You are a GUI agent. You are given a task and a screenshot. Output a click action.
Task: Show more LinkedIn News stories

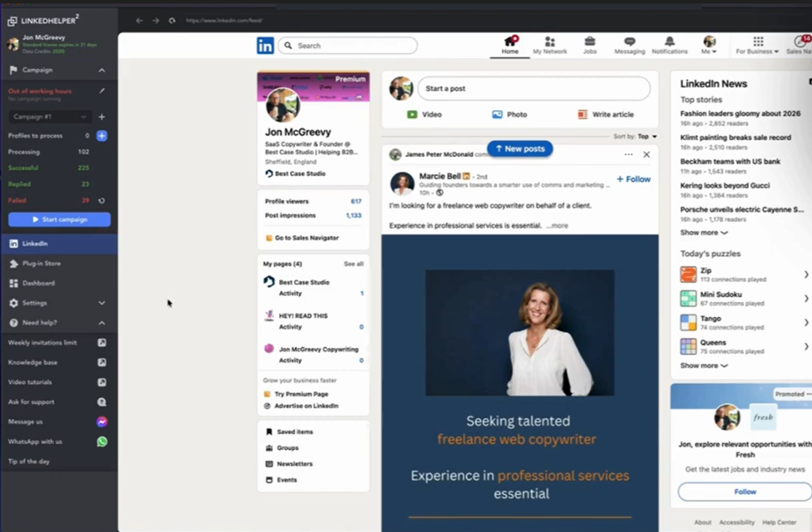point(704,233)
